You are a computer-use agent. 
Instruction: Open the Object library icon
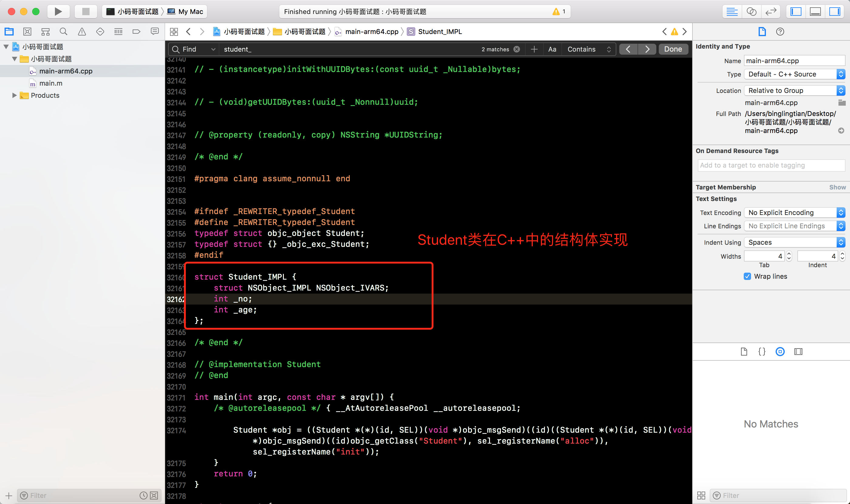780,352
